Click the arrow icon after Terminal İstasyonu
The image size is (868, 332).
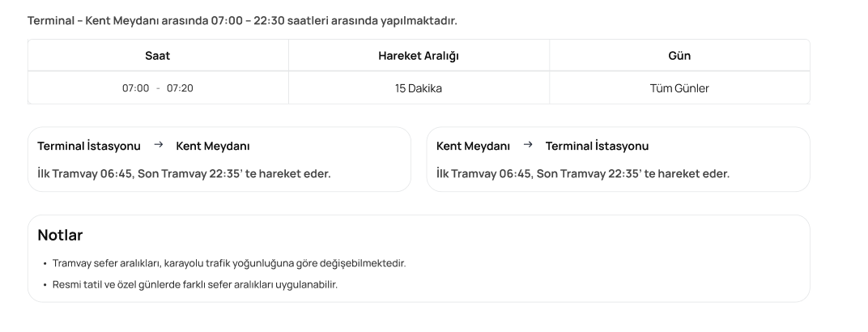(159, 146)
